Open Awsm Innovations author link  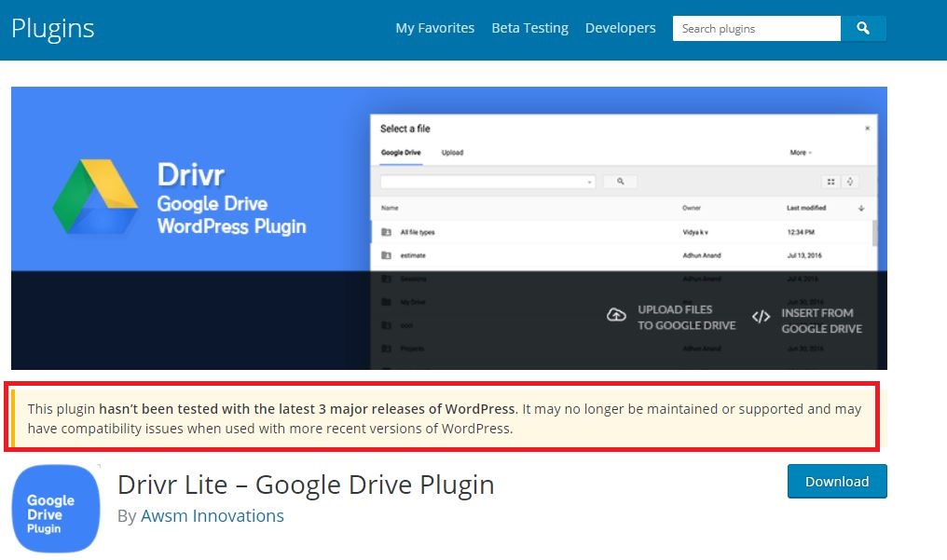212,516
